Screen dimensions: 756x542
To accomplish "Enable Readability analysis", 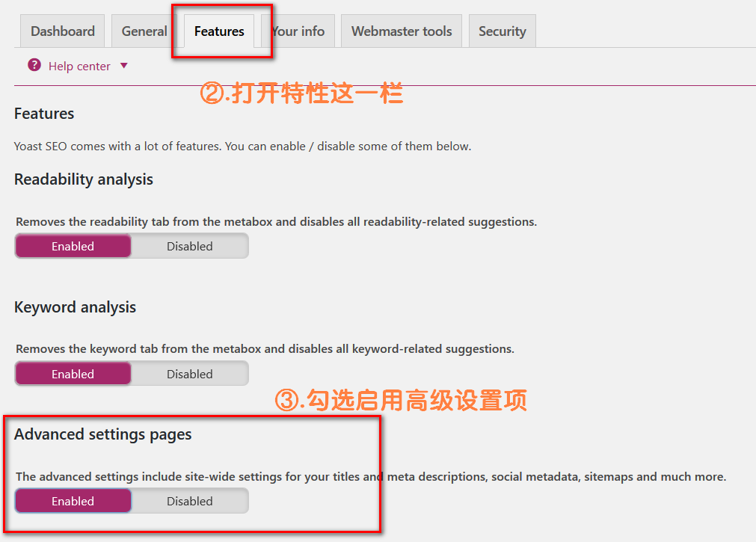I will [73, 247].
